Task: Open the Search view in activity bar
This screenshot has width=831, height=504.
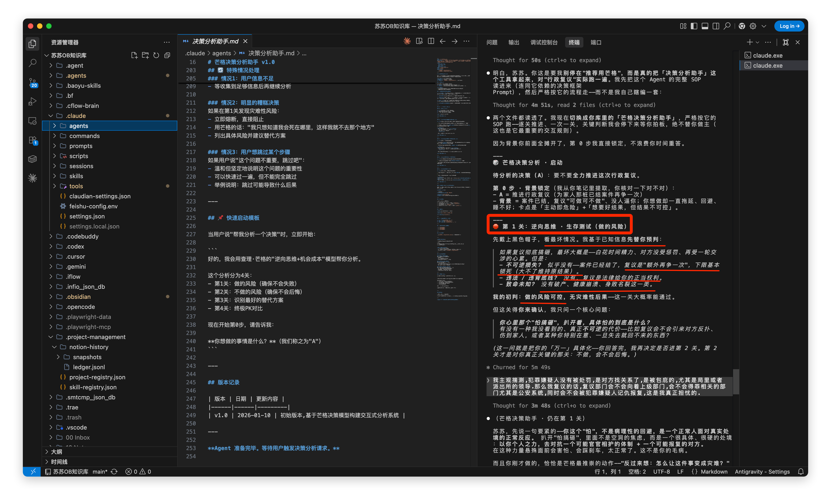Action: tap(32, 63)
